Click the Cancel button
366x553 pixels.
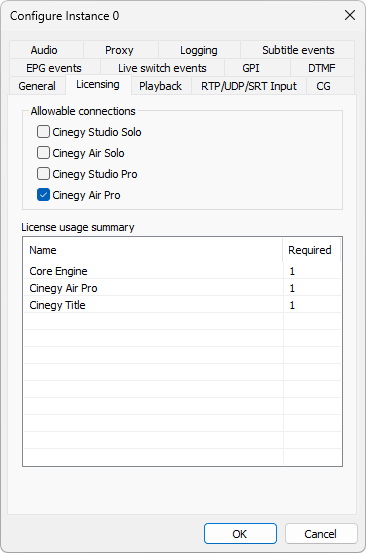point(321,534)
